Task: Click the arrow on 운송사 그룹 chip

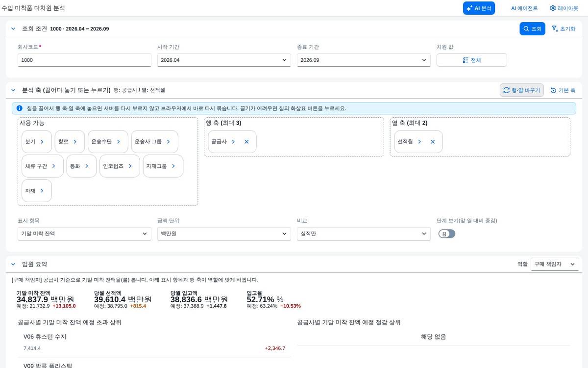Action: 168,141
